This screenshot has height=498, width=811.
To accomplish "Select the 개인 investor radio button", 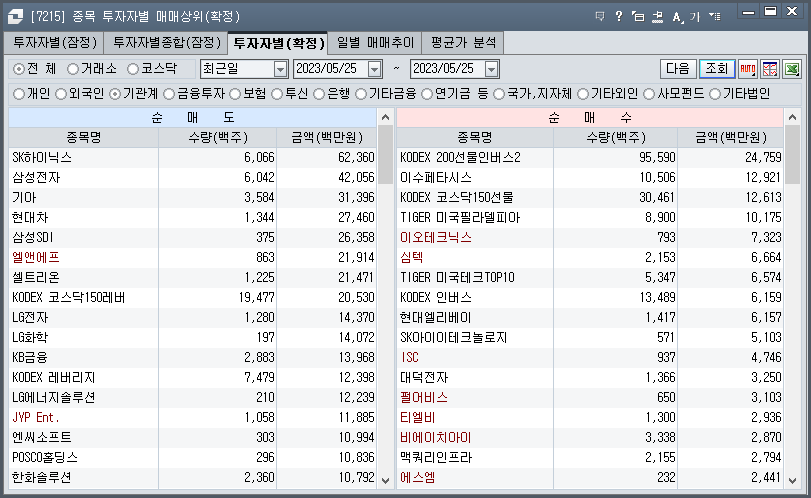I will click(x=19, y=94).
